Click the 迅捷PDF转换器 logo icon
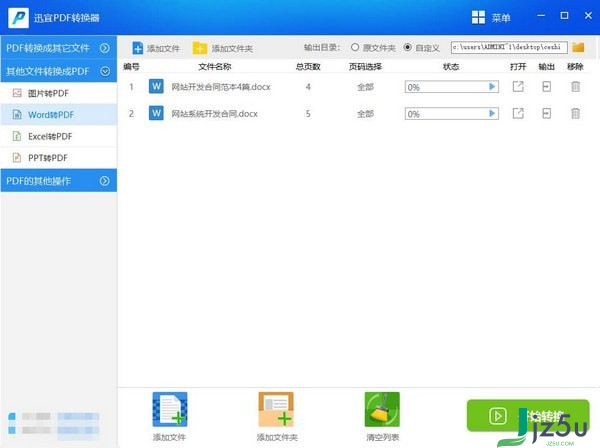The image size is (600, 448). pyautogui.click(x=18, y=18)
